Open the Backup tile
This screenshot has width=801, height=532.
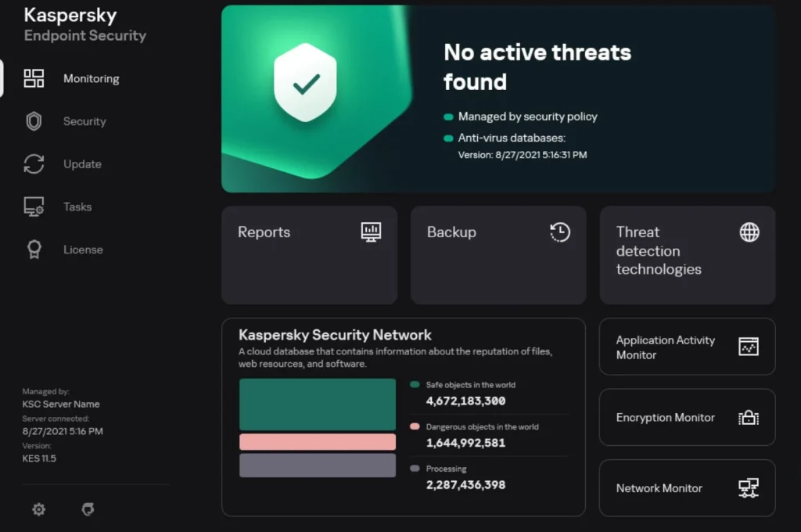pyautogui.click(x=498, y=255)
